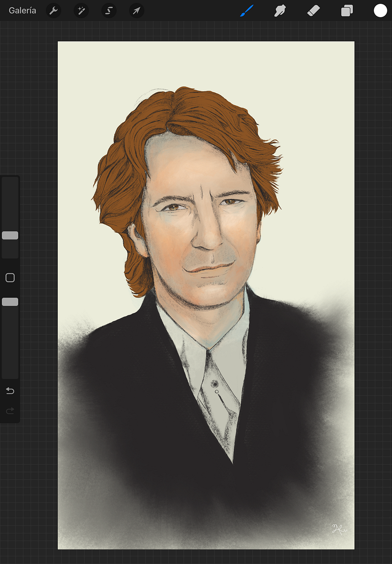Viewport: 392px width, 564px height.
Task: Open the Galería to return to artworks
Action: 22,11
